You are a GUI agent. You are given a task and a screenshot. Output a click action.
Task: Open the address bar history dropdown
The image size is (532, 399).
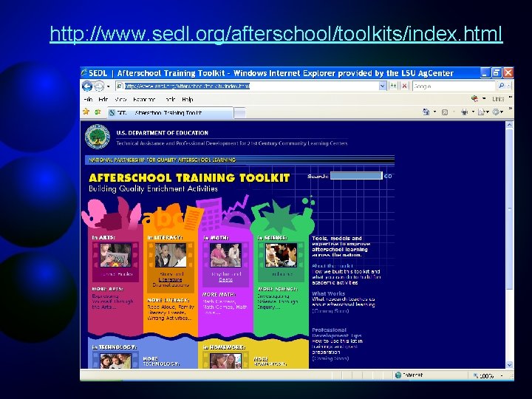tap(383, 86)
